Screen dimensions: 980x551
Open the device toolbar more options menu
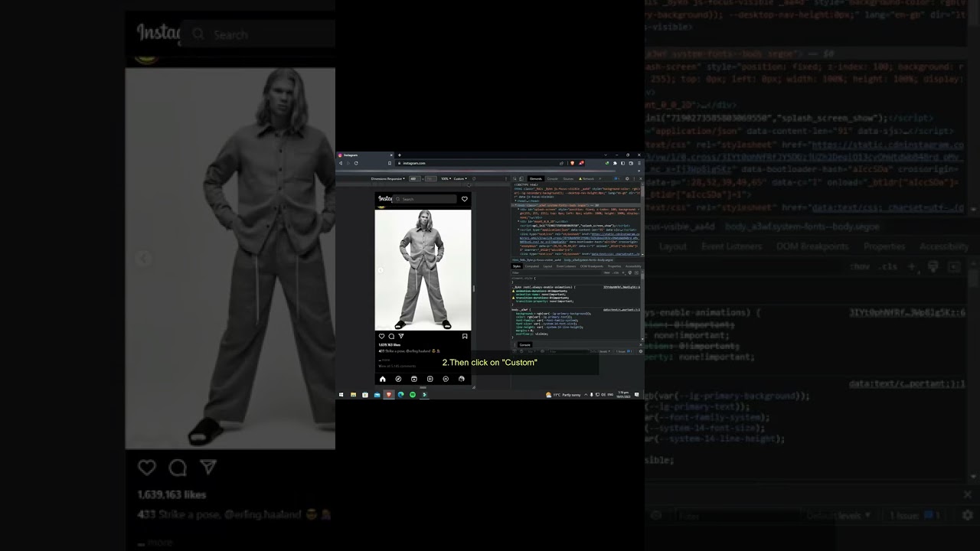506,179
